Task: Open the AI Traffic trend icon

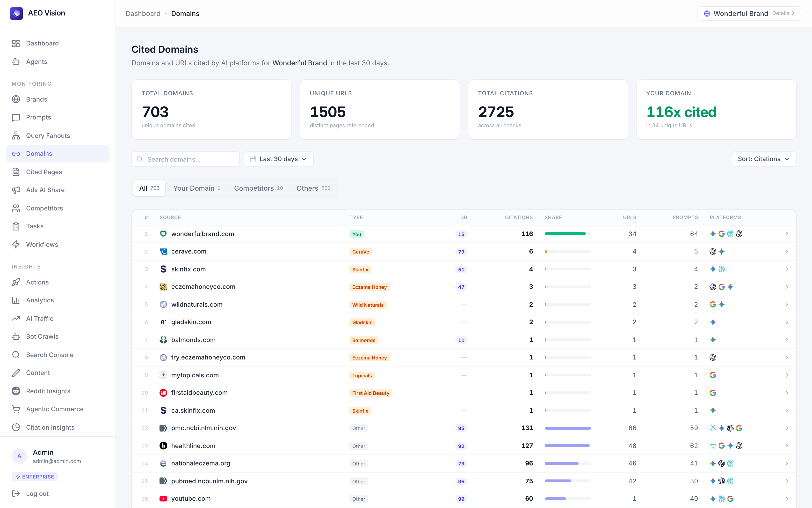Action: [16, 319]
